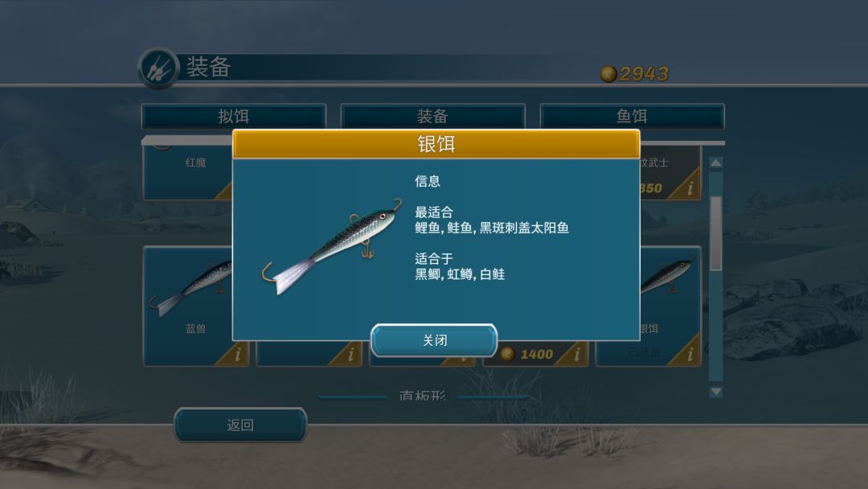Click scroll up arrow of lure list
Image resolution: width=868 pixels, height=489 pixels.
pyautogui.click(x=716, y=162)
